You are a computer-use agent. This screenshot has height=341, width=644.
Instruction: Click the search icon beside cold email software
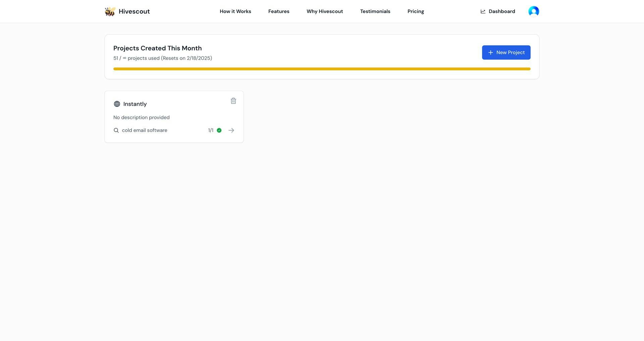[116, 130]
